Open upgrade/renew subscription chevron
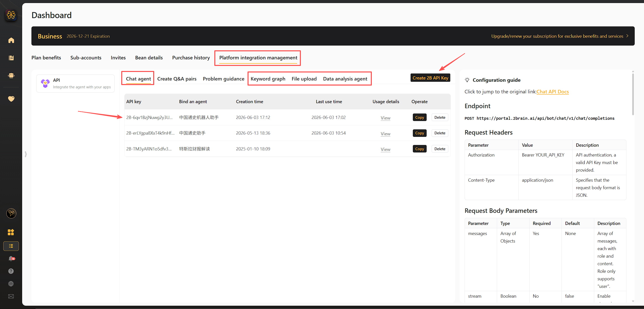The height and width of the screenshot is (309, 644). point(628,36)
